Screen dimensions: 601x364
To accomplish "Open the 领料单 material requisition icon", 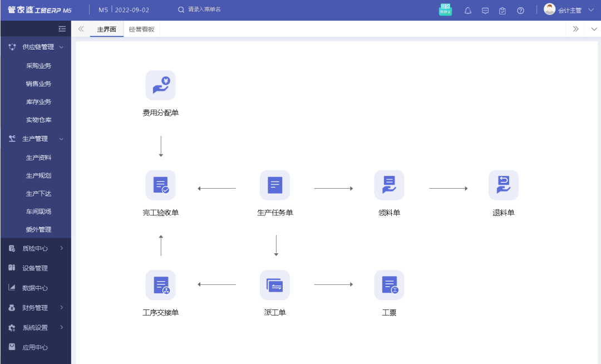I will (389, 185).
